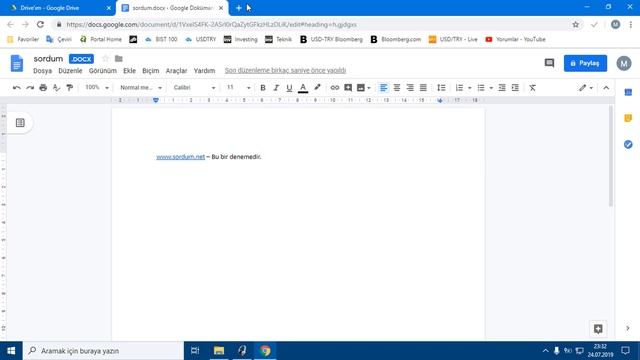The height and width of the screenshot is (360, 640).
Task: Click the Windows taskbar search box
Action: 103,351
